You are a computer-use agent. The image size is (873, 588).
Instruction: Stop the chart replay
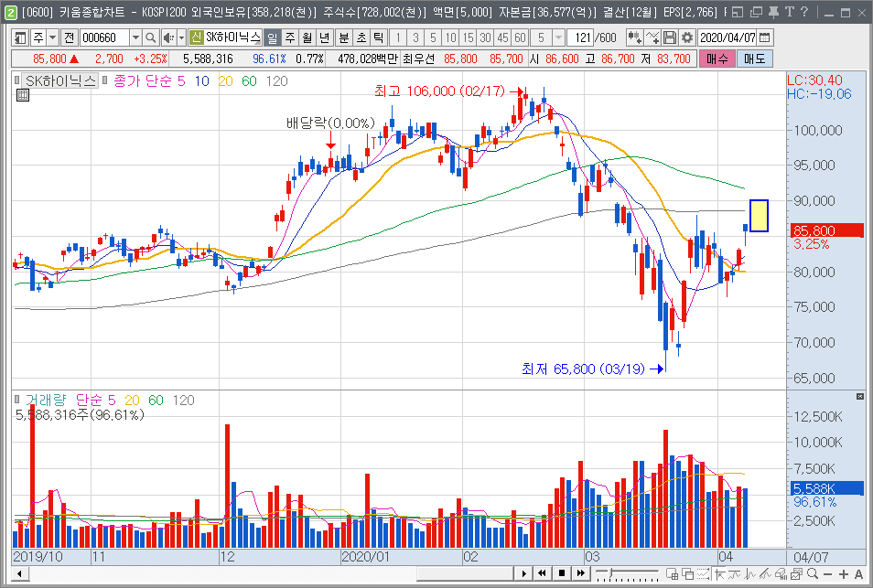[x=561, y=573]
